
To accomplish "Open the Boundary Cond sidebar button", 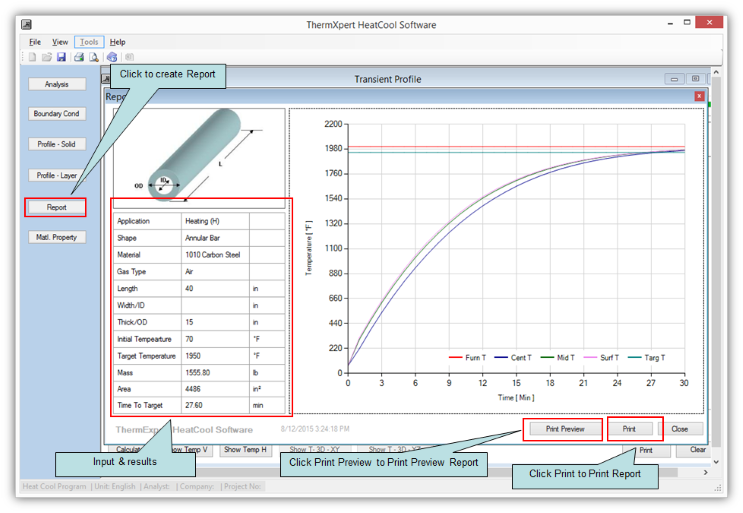I will tap(57, 114).
